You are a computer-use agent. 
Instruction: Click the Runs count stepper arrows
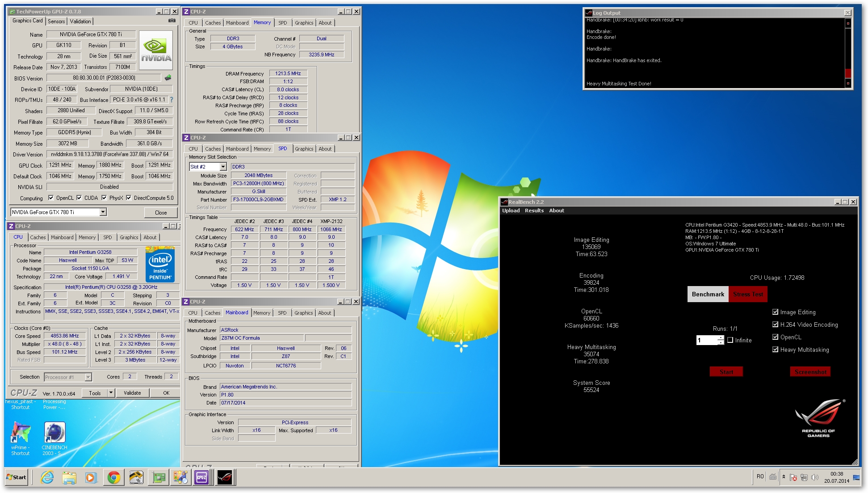tap(720, 340)
